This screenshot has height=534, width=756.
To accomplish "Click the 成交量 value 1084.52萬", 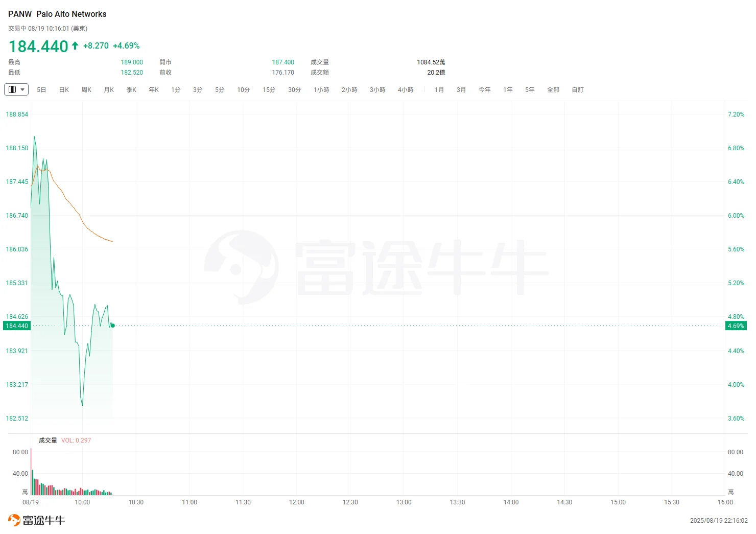I will pyautogui.click(x=431, y=62).
